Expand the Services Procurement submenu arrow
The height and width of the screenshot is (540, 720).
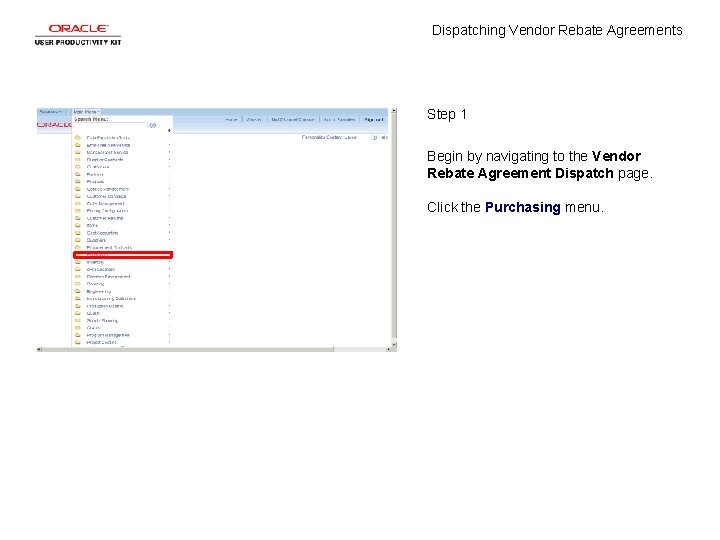(x=169, y=276)
